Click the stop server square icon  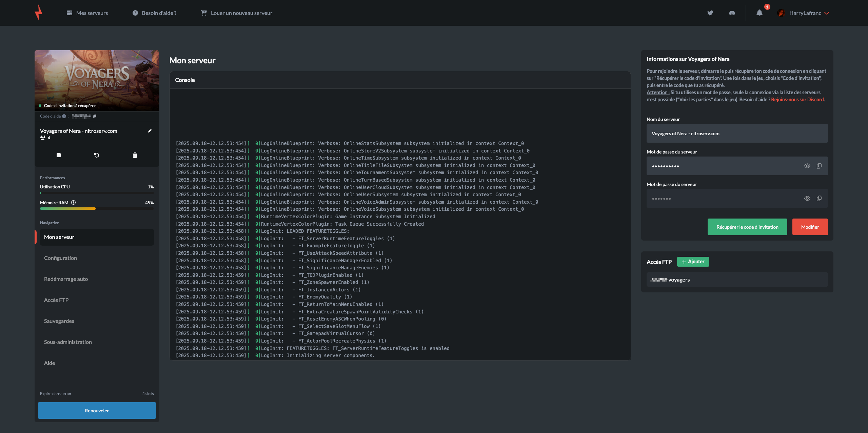(59, 155)
